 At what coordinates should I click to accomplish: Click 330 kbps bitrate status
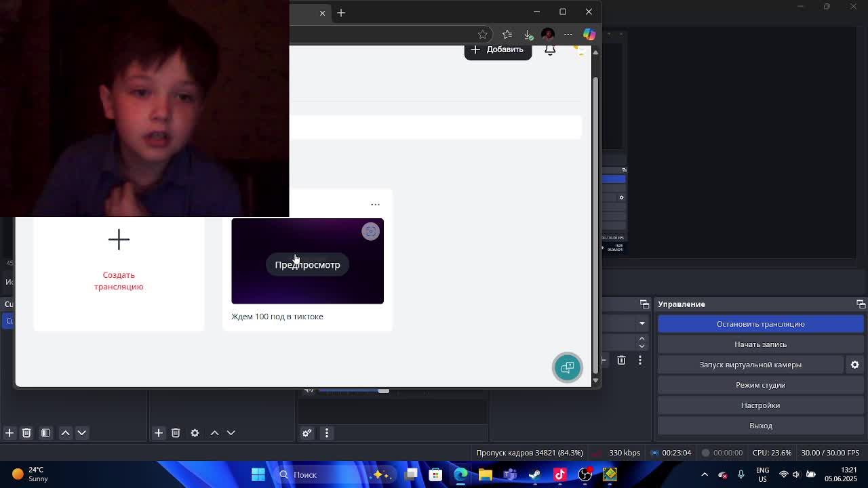tap(625, 453)
